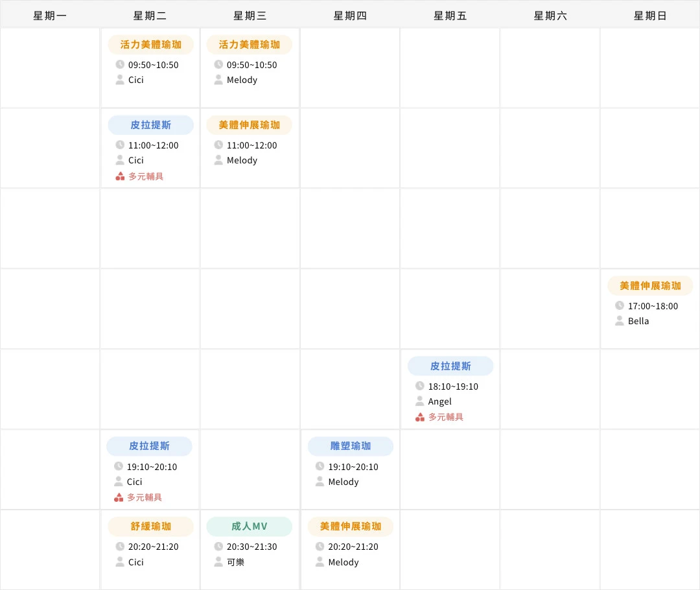Open Tuesday's 活力美體瑜珈 class card
Image resolution: width=700 pixels, height=590 pixels.
click(150, 44)
